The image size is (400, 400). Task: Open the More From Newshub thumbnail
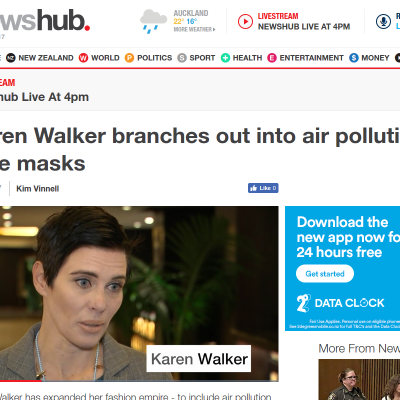[x=359, y=379]
